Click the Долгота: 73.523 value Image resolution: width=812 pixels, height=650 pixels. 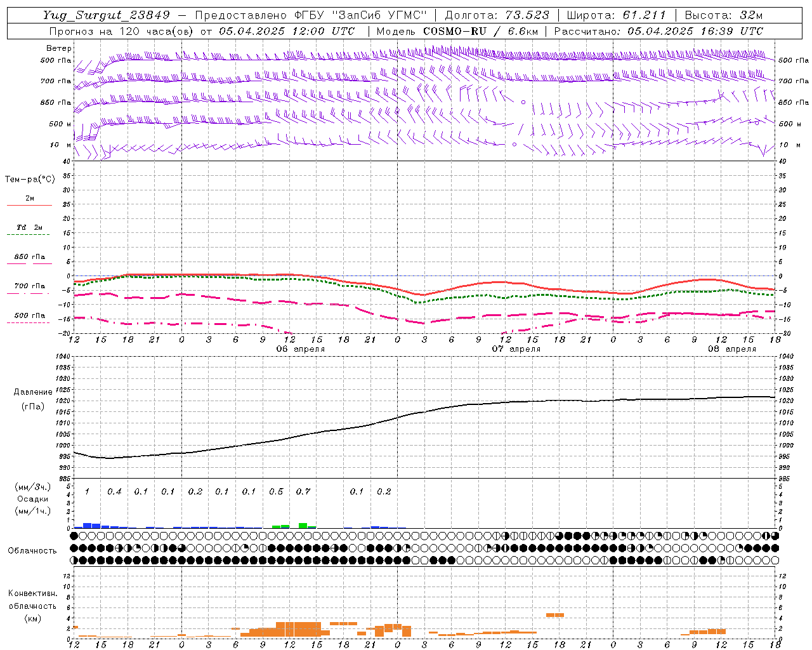pyautogui.click(x=497, y=15)
